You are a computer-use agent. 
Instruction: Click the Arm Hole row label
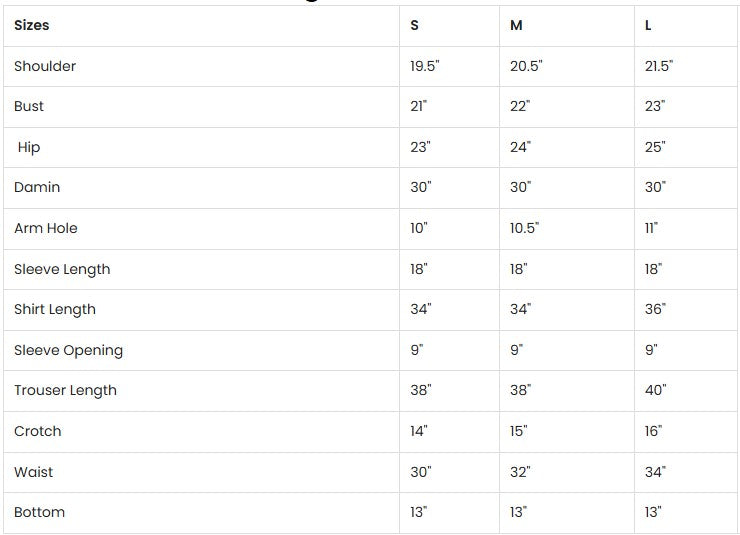pyautogui.click(x=46, y=228)
